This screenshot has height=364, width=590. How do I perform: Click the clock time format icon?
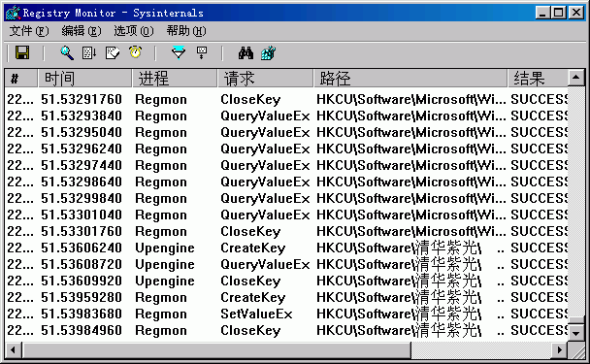click(136, 52)
